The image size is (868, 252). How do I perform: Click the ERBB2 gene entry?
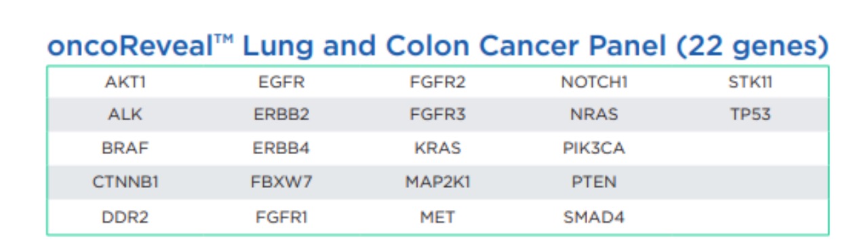pyautogui.click(x=281, y=115)
